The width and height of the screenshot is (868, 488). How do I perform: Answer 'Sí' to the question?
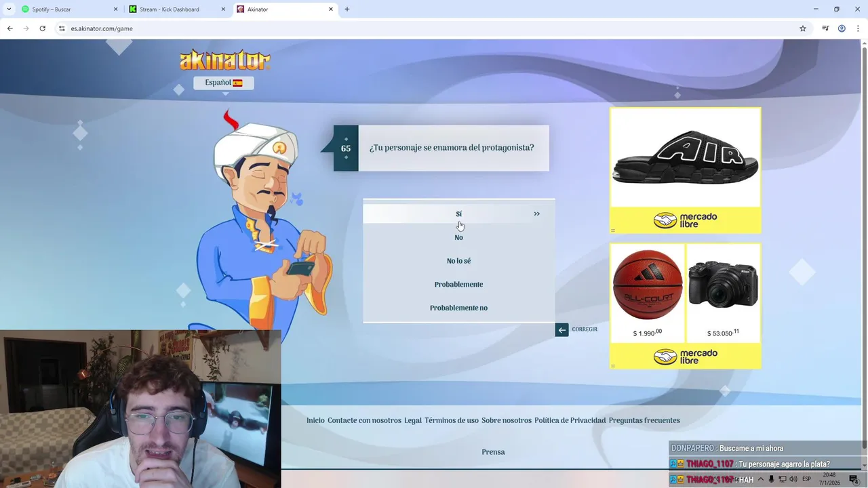tap(458, 213)
